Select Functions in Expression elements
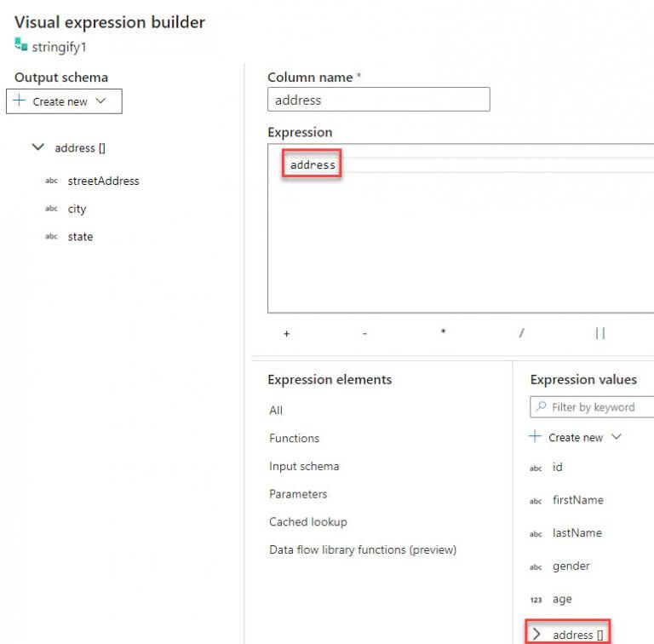Image resolution: width=654 pixels, height=644 pixels. click(x=294, y=438)
